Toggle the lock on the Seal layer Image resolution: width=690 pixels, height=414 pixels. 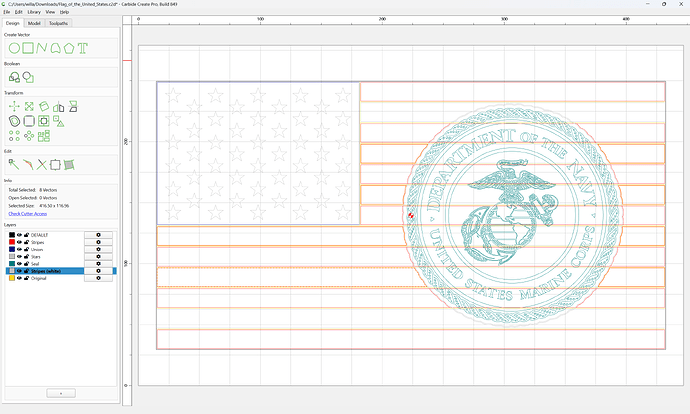(x=26, y=264)
